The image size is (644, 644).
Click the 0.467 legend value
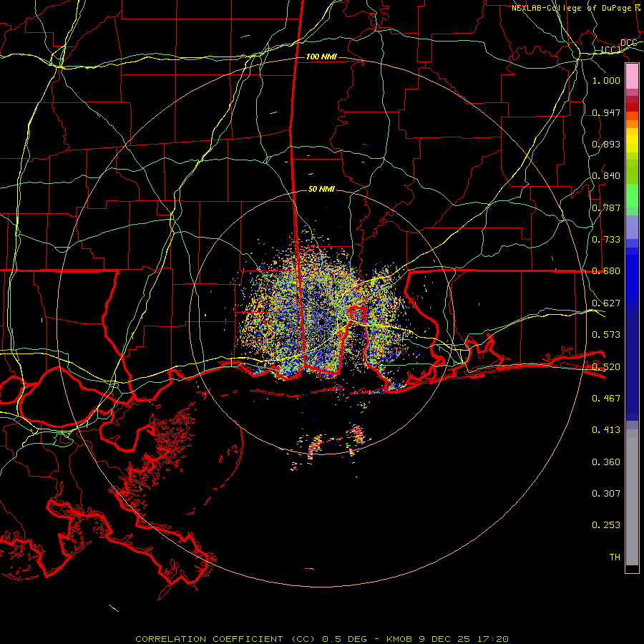click(x=606, y=398)
